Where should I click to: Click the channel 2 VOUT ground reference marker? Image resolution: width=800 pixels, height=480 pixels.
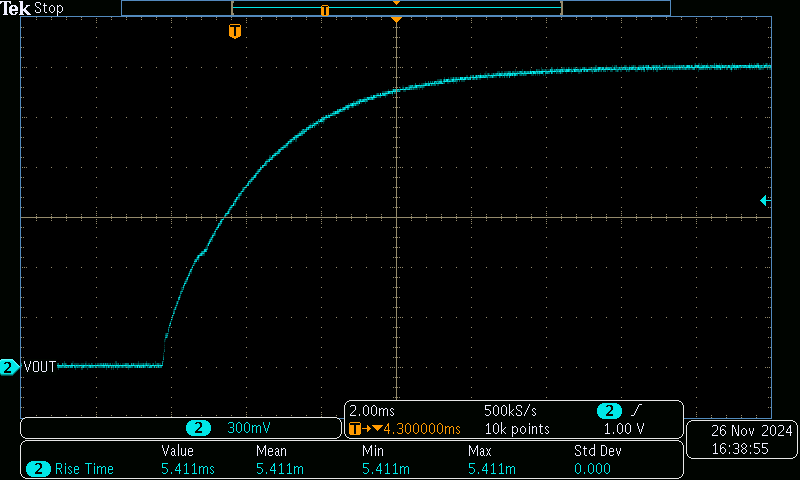click(9, 367)
